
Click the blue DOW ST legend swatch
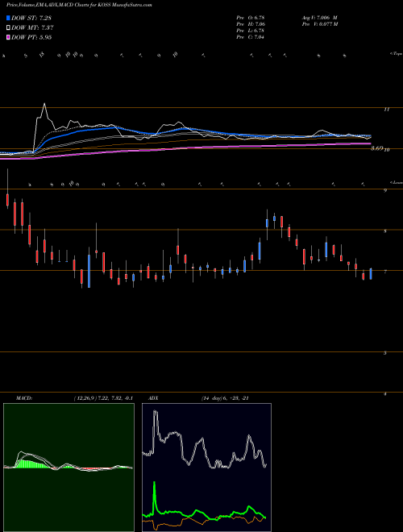click(8, 18)
